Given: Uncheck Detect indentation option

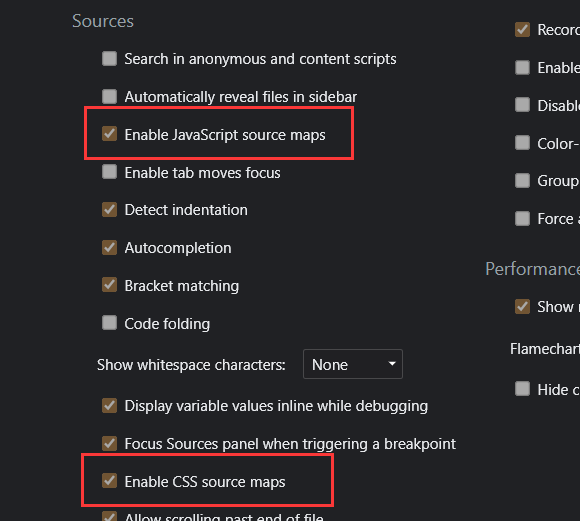Looking at the screenshot, I should click(109, 210).
